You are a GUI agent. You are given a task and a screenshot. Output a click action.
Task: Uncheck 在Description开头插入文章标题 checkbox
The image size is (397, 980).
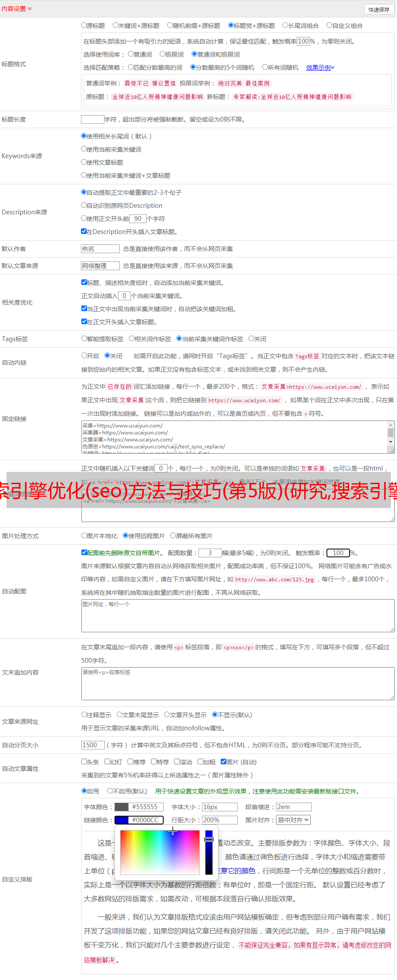point(84,231)
